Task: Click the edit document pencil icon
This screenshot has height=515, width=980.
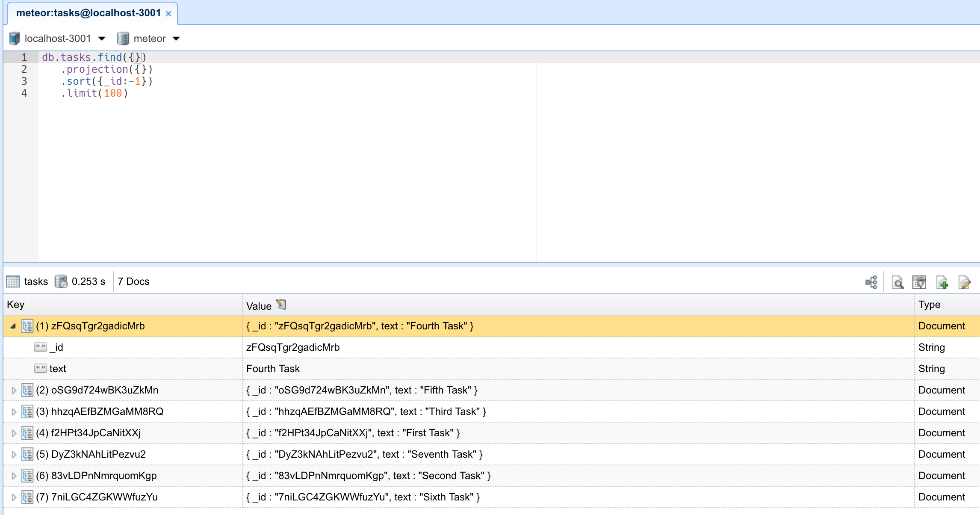Action: [965, 282]
